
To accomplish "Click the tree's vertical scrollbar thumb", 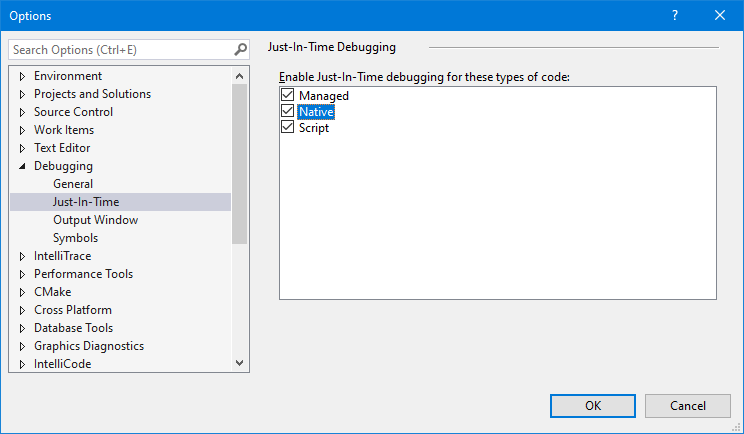I will pyautogui.click(x=240, y=164).
